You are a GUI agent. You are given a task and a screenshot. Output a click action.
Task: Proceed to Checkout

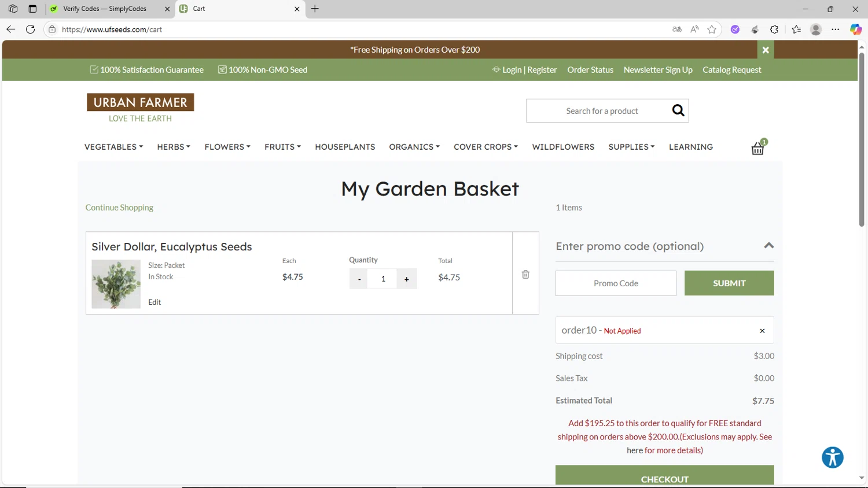coord(664,476)
